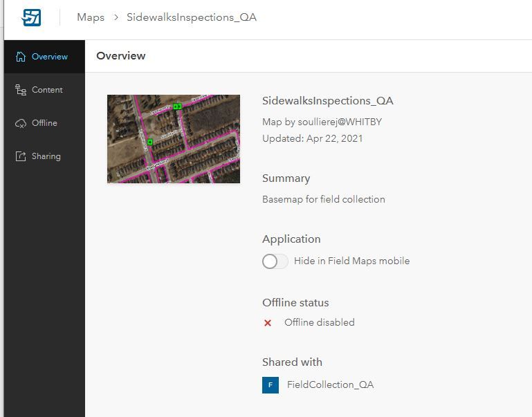Click the Content layers tree icon

(21, 90)
